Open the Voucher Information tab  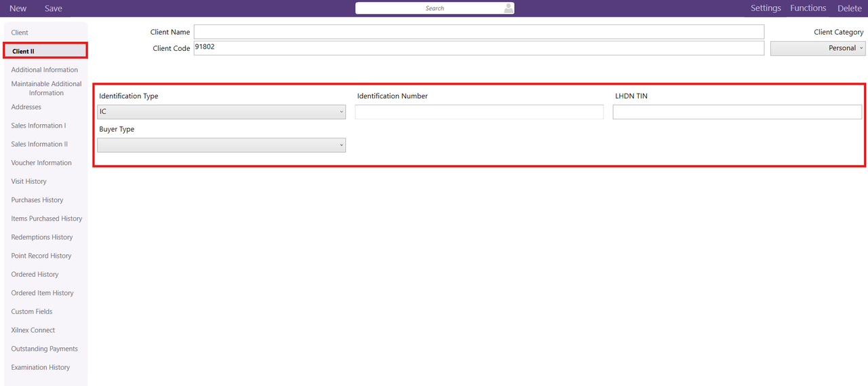click(41, 163)
